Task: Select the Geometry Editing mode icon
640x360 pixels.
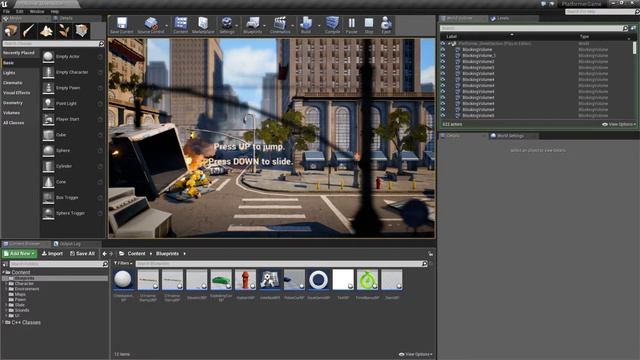Action: pos(82,31)
